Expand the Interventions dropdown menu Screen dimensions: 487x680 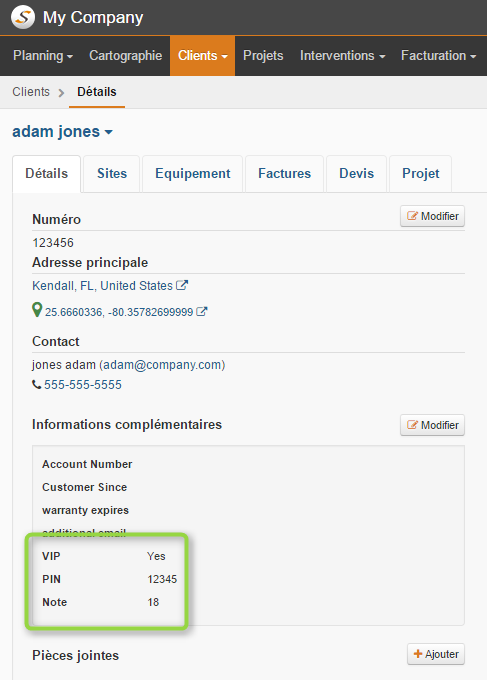tap(343, 56)
